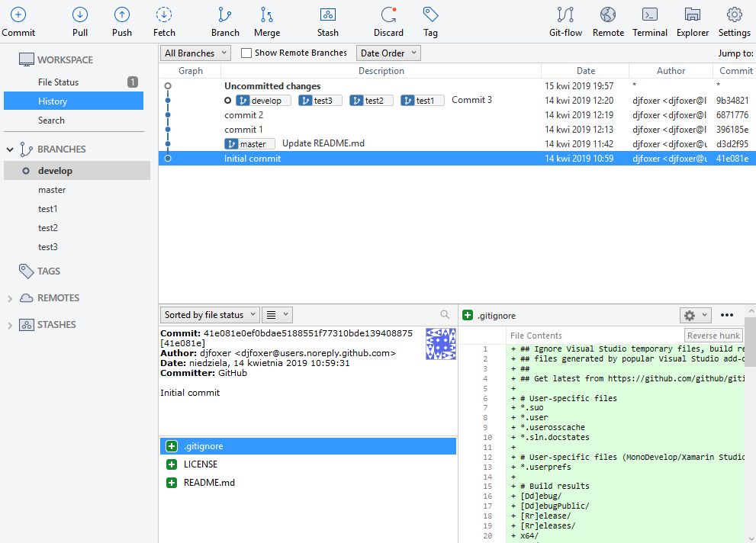Pull changes using the Pull icon
The image size is (756, 543).
pos(80,15)
